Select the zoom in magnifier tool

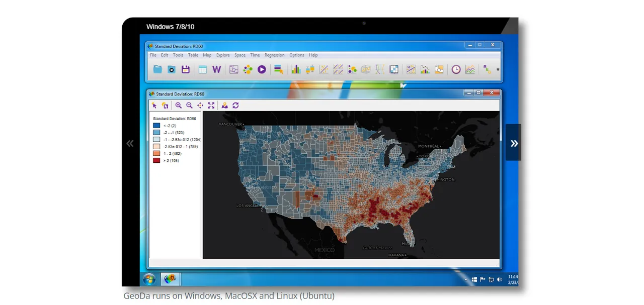pos(179,106)
